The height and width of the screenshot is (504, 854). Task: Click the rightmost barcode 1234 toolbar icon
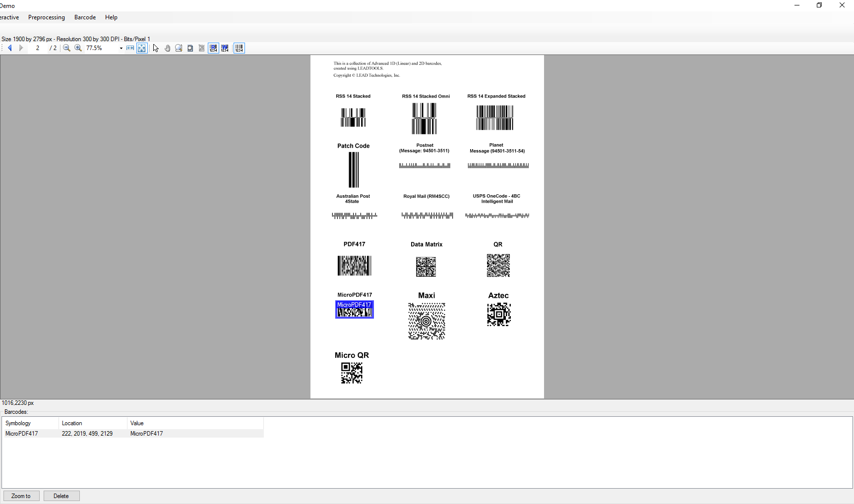tap(239, 48)
